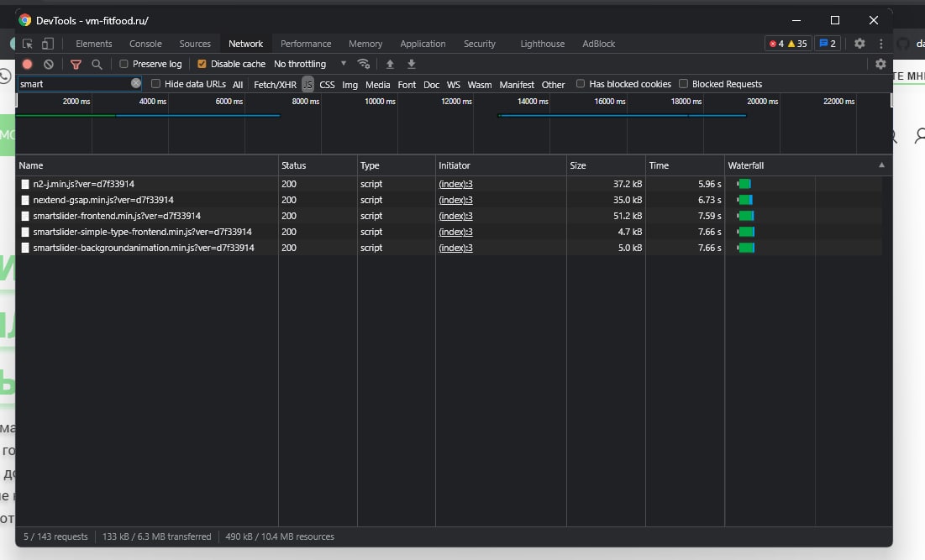This screenshot has height=560, width=925.
Task: Clear the 'smart' filter text
Action: pyautogui.click(x=135, y=84)
